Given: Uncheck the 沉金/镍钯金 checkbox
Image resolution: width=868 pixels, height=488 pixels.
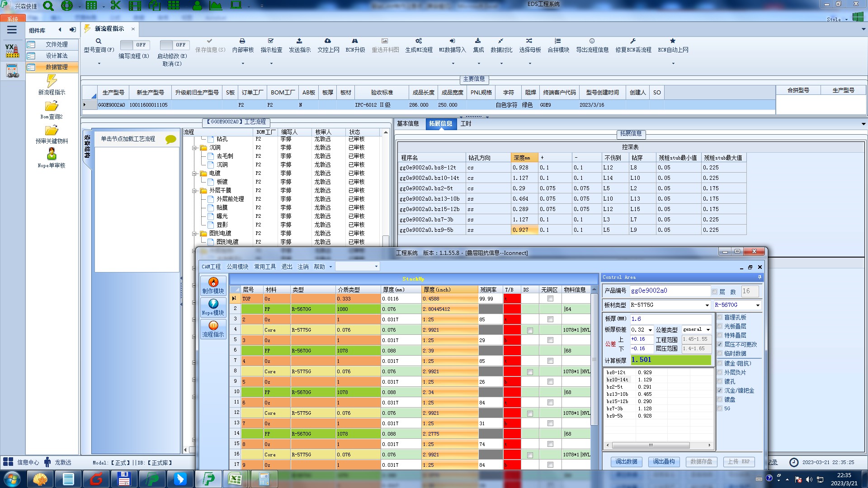Looking at the screenshot, I should (x=720, y=390).
